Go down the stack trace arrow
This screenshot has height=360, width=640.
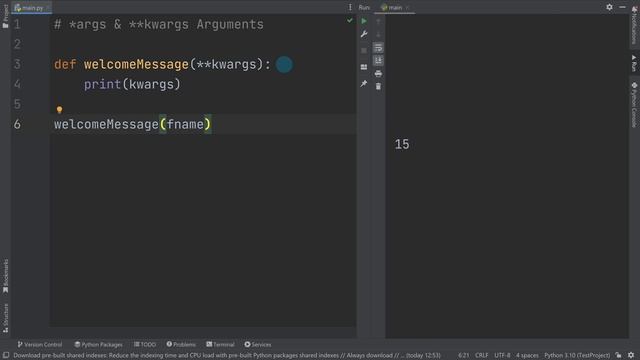pyautogui.click(x=378, y=35)
